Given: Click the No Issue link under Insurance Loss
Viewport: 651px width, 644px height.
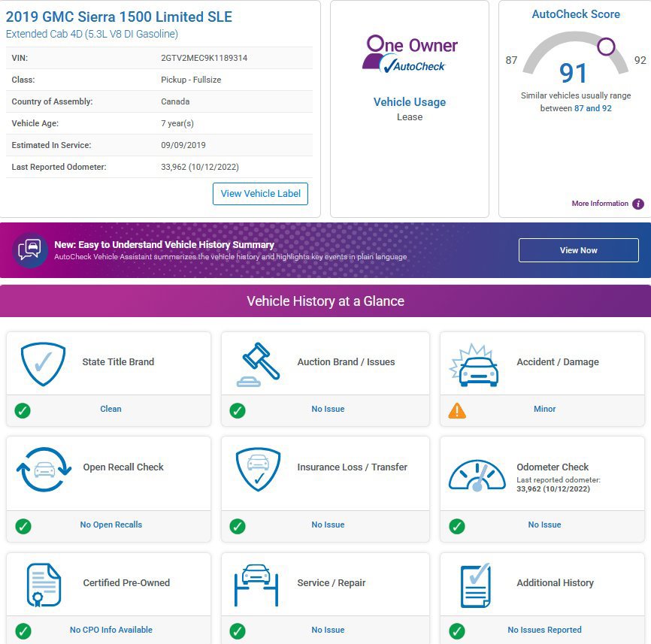Looking at the screenshot, I should pyautogui.click(x=328, y=525).
